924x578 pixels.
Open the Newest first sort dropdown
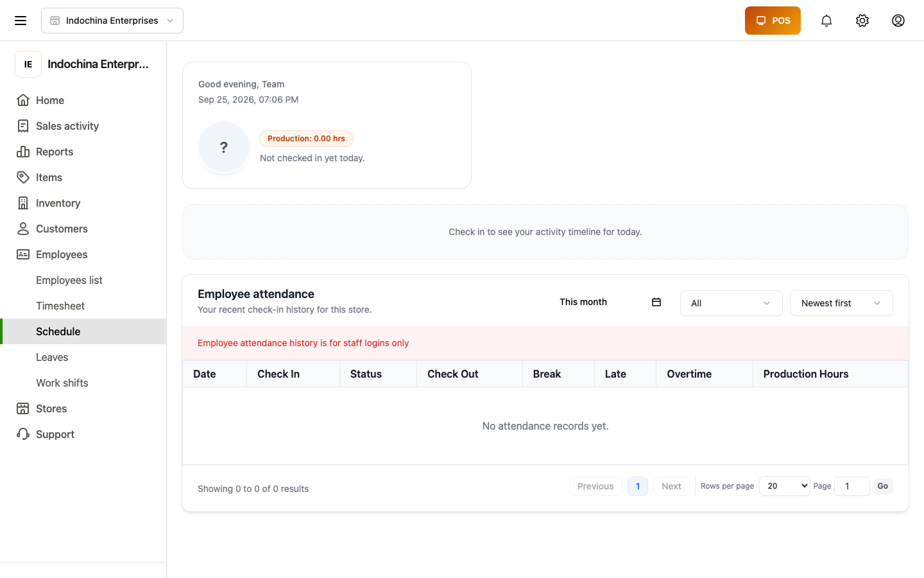842,303
